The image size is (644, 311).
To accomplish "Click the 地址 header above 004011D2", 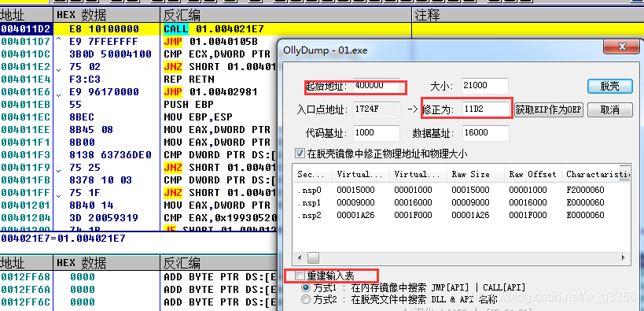I will tap(26, 16).
